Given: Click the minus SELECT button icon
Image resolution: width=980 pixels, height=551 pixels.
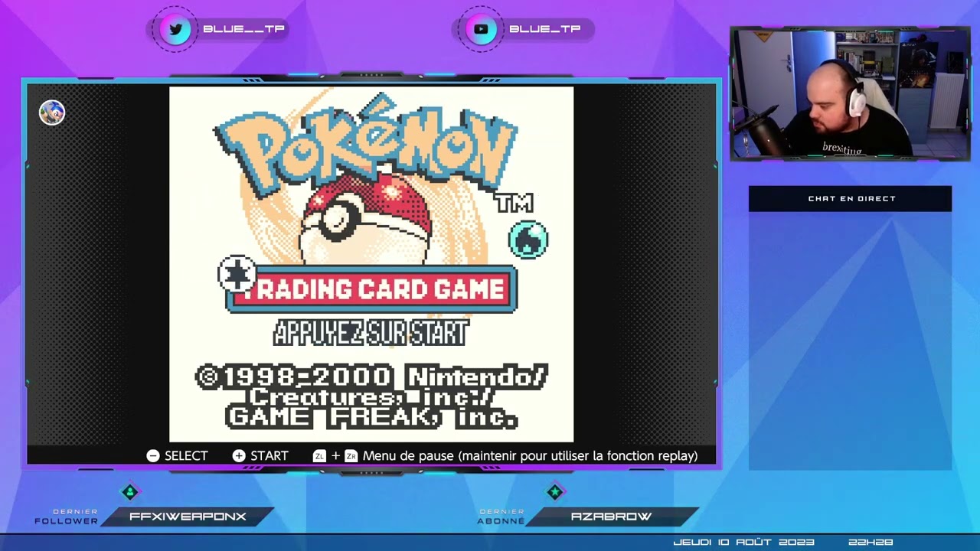Looking at the screenshot, I should tap(153, 455).
